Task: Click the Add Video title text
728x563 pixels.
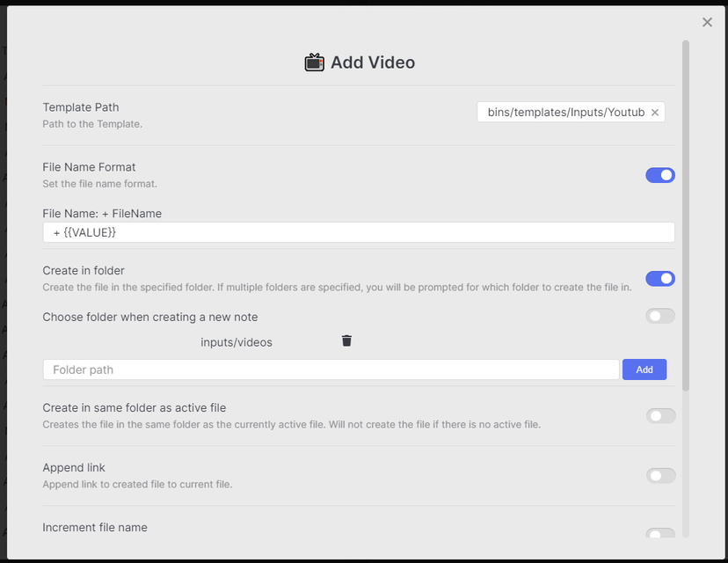Action: (x=372, y=62)
